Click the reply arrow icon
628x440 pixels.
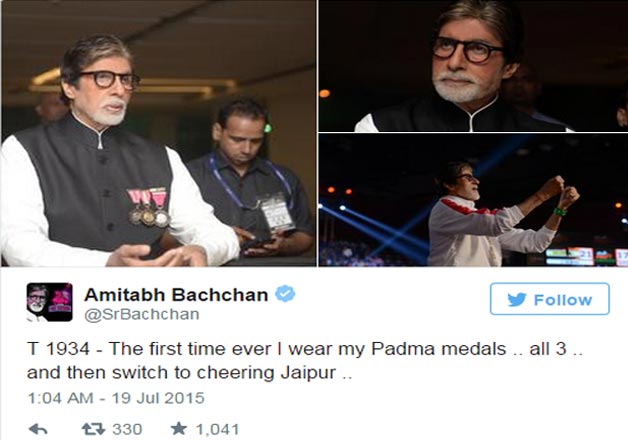coord(38,429)
